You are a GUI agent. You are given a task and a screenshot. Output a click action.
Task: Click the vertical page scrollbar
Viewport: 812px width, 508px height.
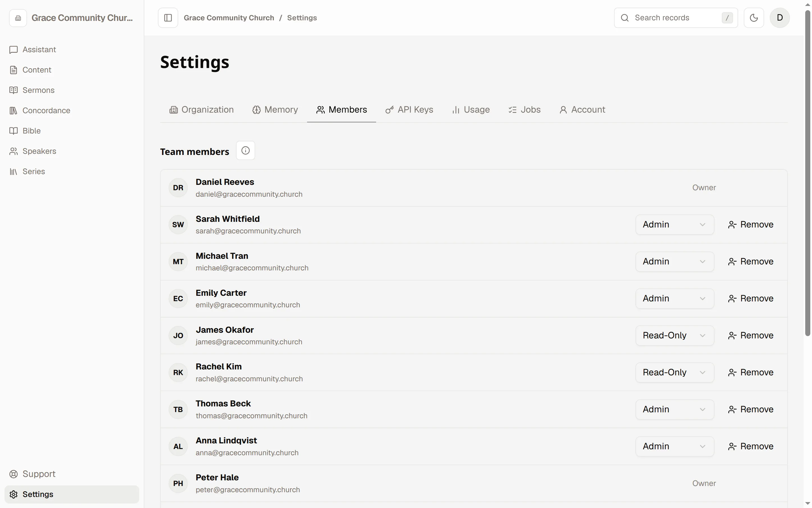coord(808,173)
